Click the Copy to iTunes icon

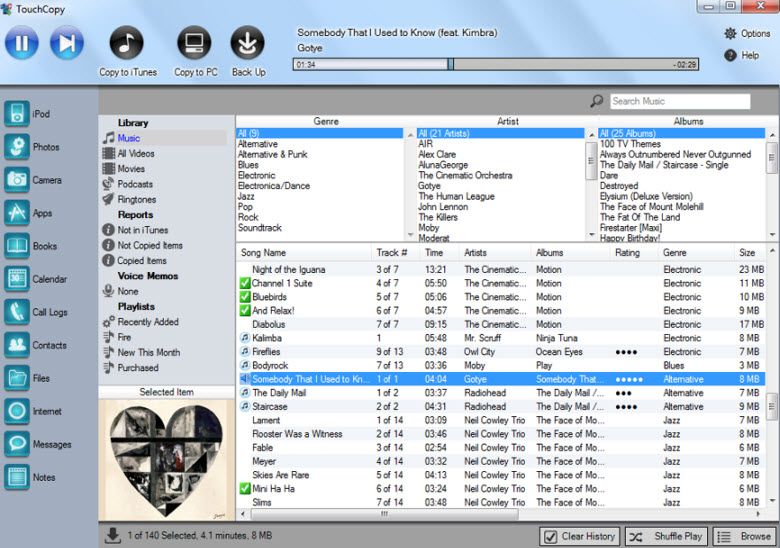pyautogui.click(x=126, y=43)
